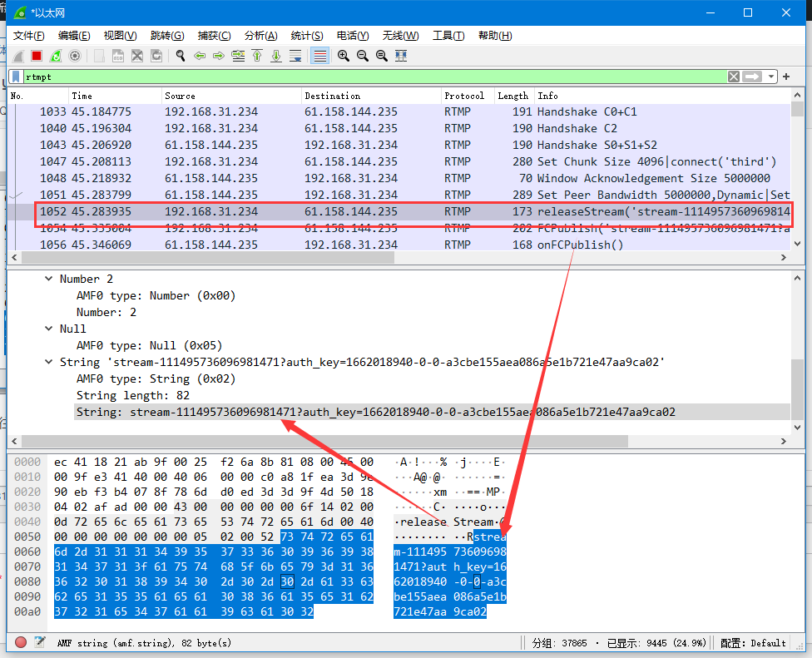Open expert information red circle icon
The width and height of the screenshot is (812, 658).
(21, 642)
